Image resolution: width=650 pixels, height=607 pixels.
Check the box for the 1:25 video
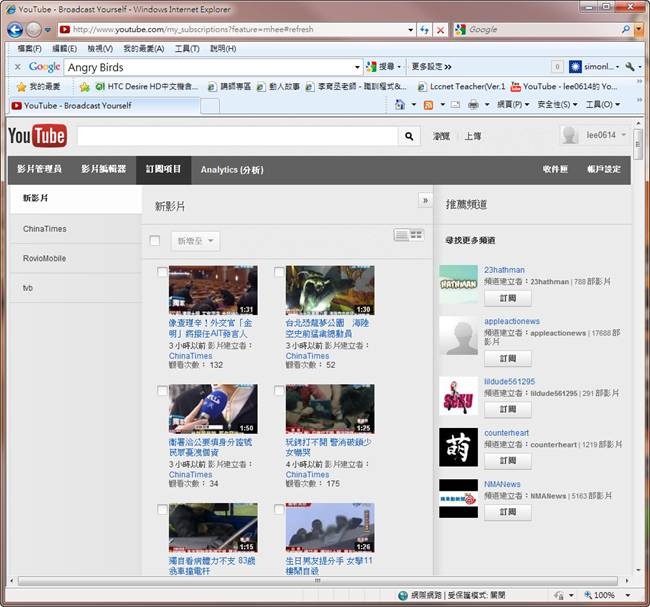point(279,391)
